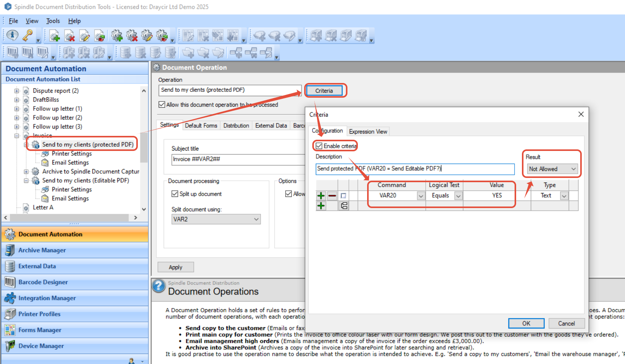Toggle Allow this document operation to be processed

162,105
